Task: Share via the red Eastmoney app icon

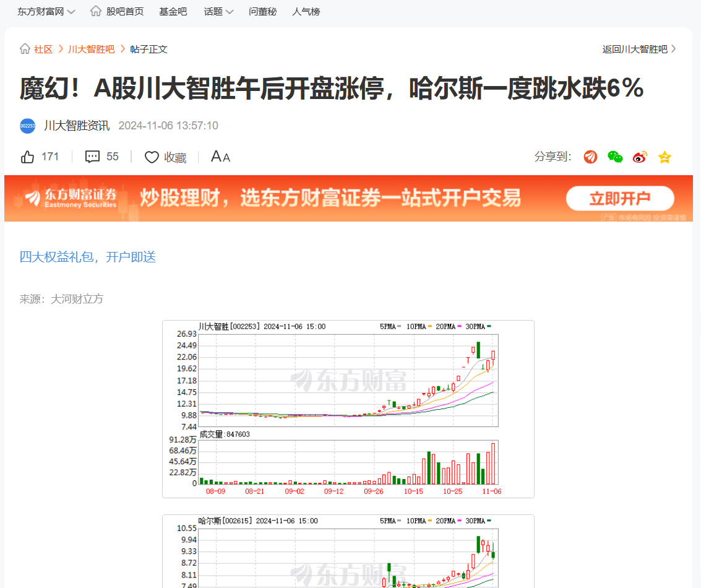Action: [590, 157]
